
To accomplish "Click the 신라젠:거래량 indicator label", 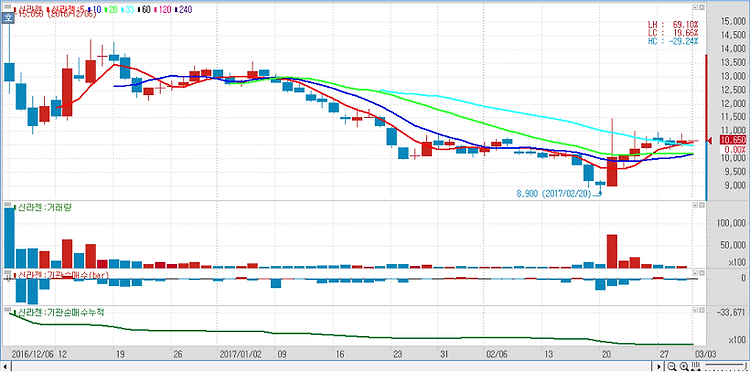I will click(x=44, y=207).
